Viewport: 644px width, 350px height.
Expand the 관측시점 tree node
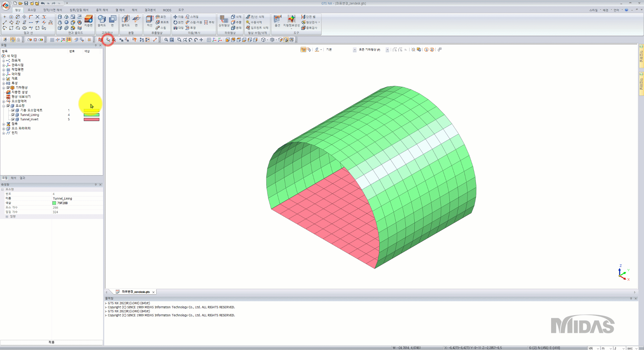pos(4,65)
